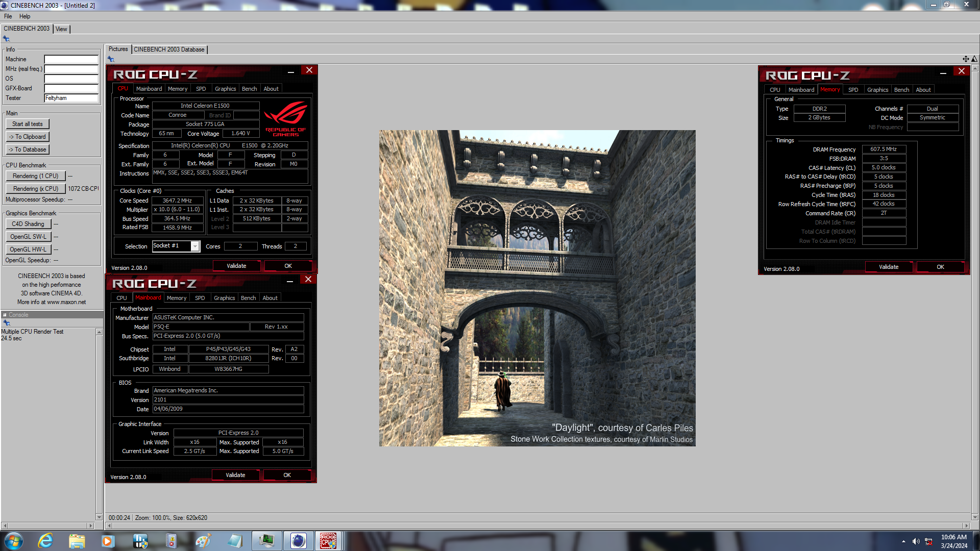Click the clock showing 10:06 AM
Screen dimensions: 980x551
[x=953, y=537]
